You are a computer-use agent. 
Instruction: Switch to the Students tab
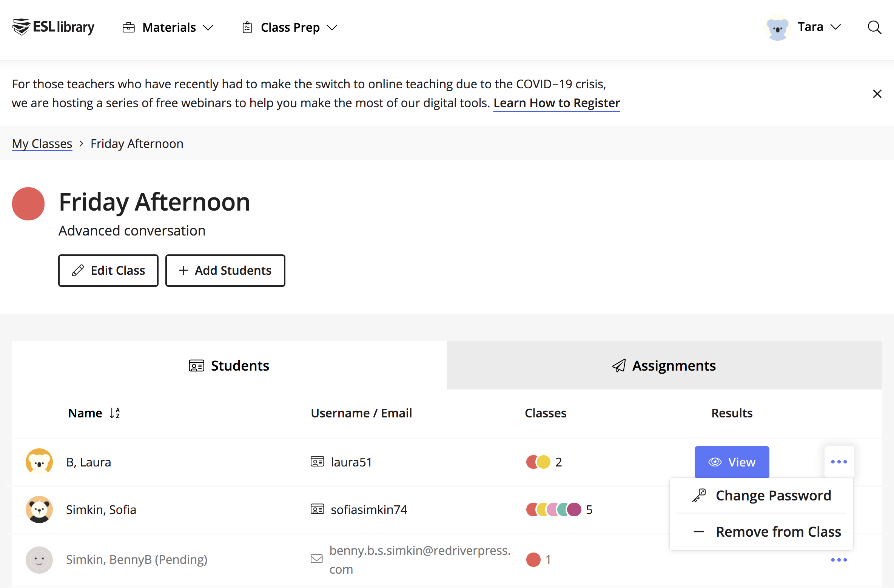(230, 366)
